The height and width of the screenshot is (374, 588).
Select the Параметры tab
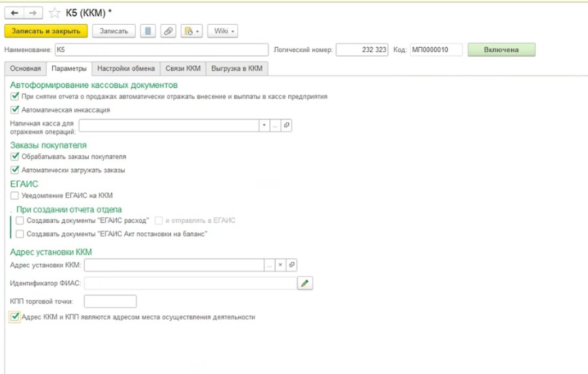[69, 69]
